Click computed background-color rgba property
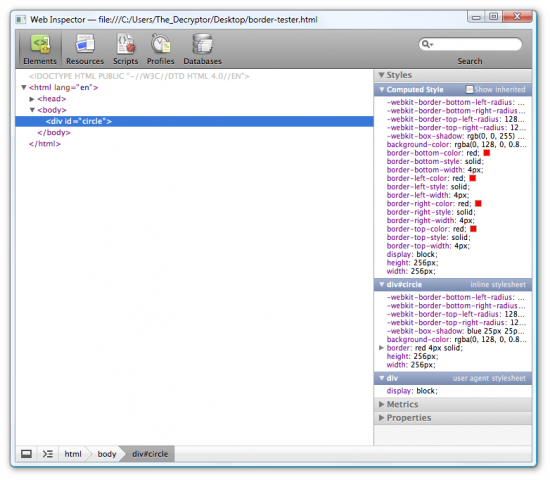This screenshot has width=550, height=480. tap(456, 145)
